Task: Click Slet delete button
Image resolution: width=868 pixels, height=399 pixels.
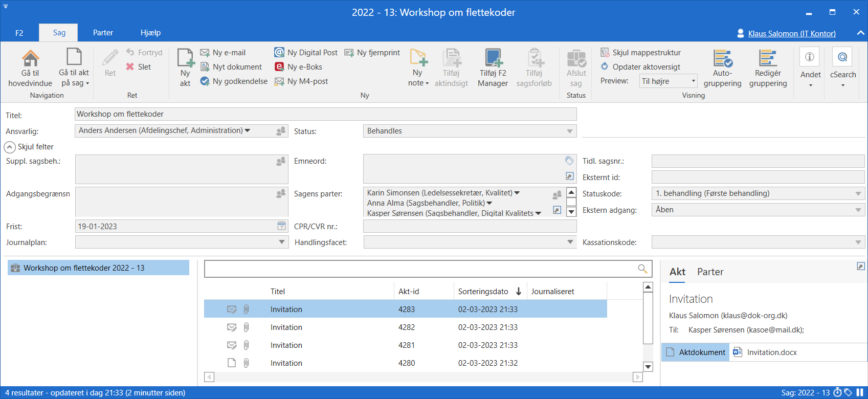Action: coord(139,66)
